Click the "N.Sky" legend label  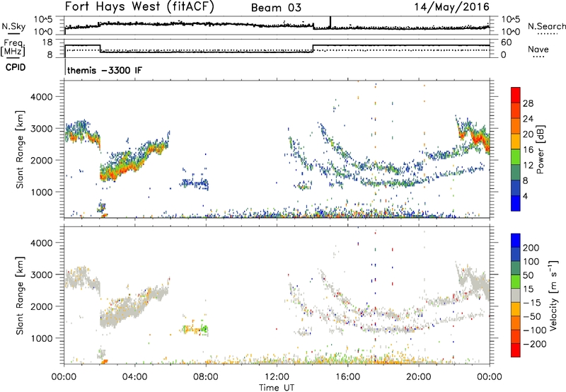pyautogui.click(x=13, y=26)
